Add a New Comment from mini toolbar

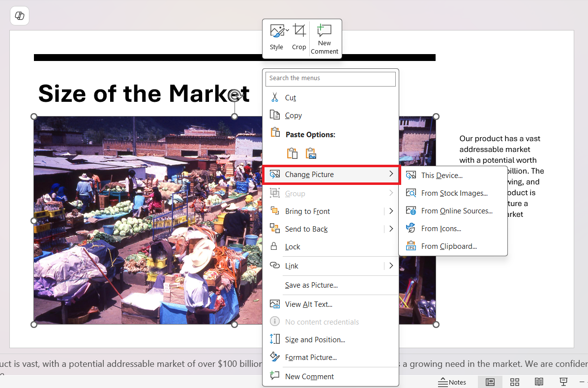324,39
